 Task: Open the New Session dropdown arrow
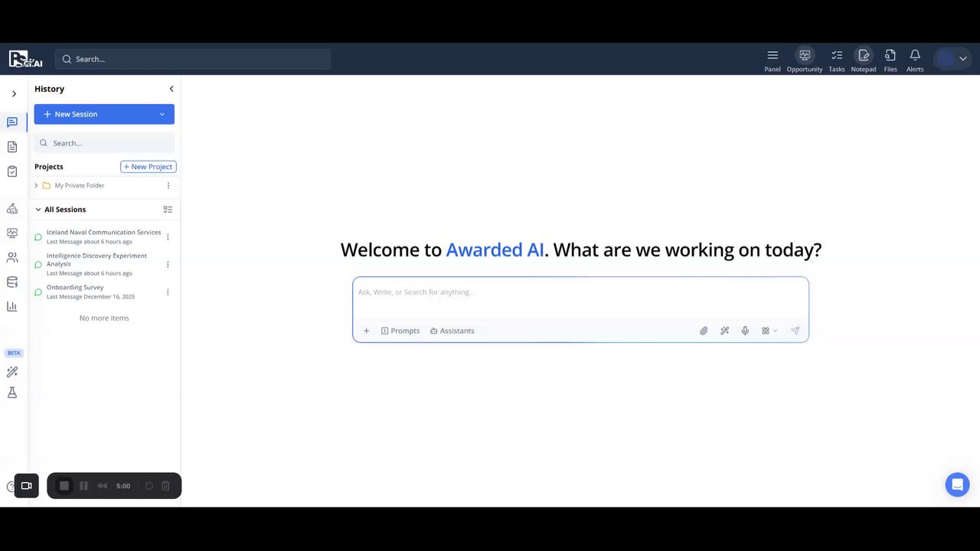point(162,114)
